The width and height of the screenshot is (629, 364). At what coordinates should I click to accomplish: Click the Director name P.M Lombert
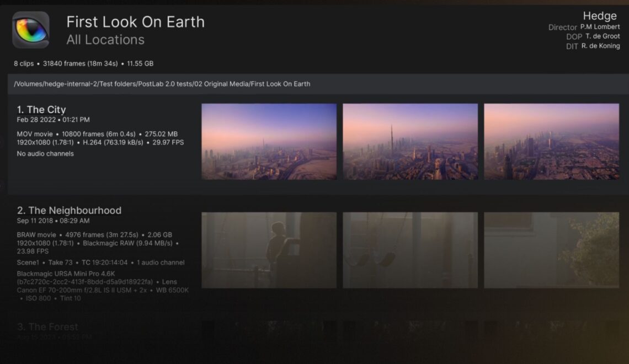point(600,27)
